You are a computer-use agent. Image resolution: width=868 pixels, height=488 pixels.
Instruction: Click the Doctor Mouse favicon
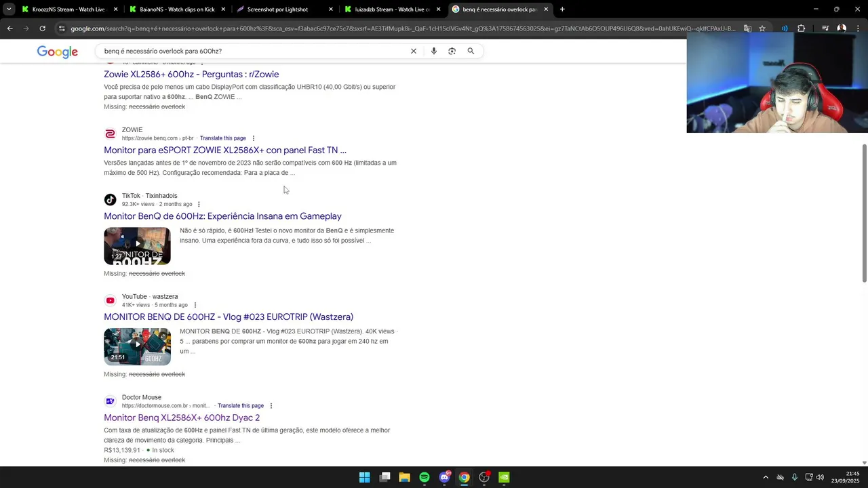point(110,401)
